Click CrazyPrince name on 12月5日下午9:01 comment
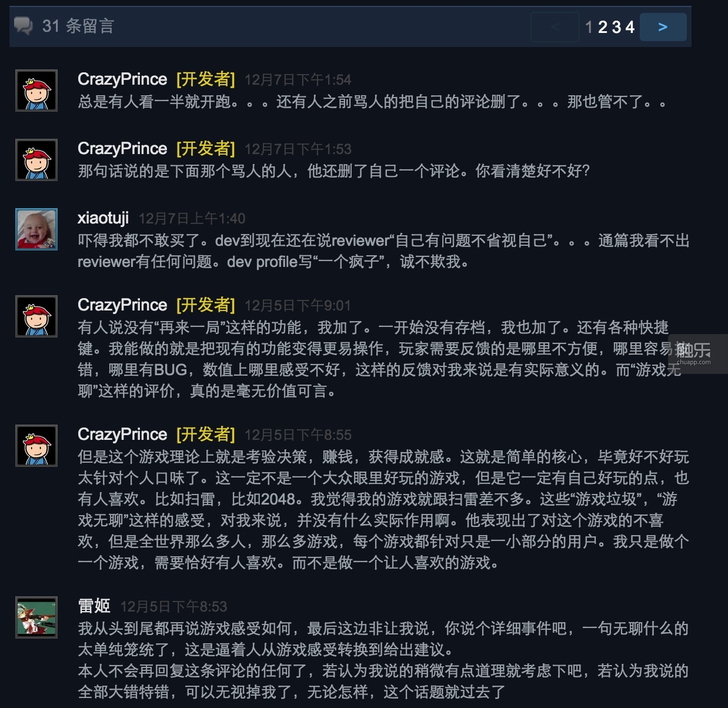The height and width of the screenshot is (708, 728). (x=122, y=305)
